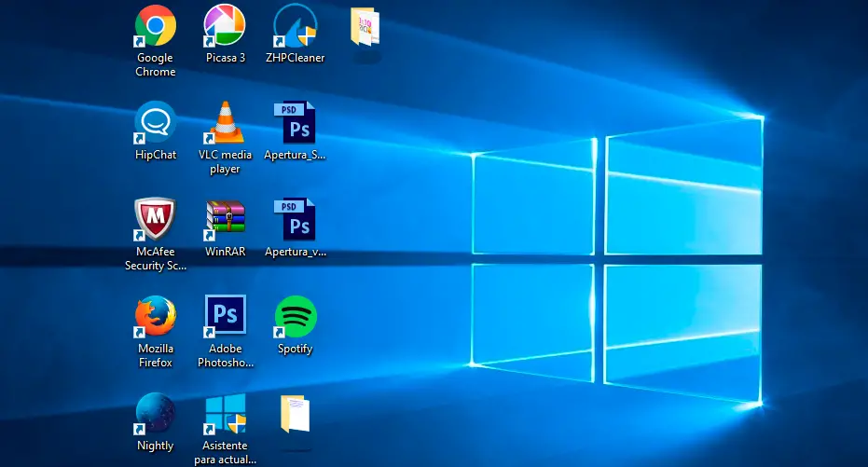Click the McAfee Security shield icon
868x467 pixels.
click(156, 219)
